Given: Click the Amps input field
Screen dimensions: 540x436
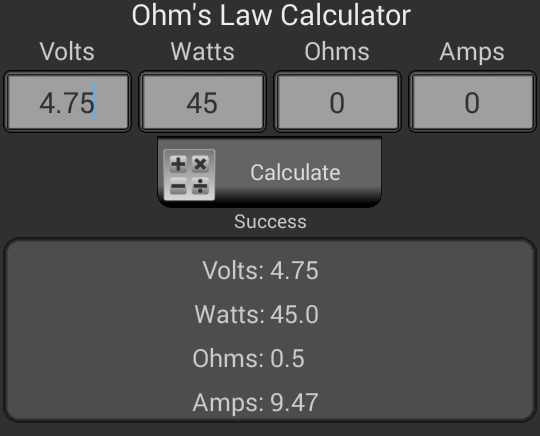Looking at the screenshot, I should pyautogui.click(x=472, y=102).
